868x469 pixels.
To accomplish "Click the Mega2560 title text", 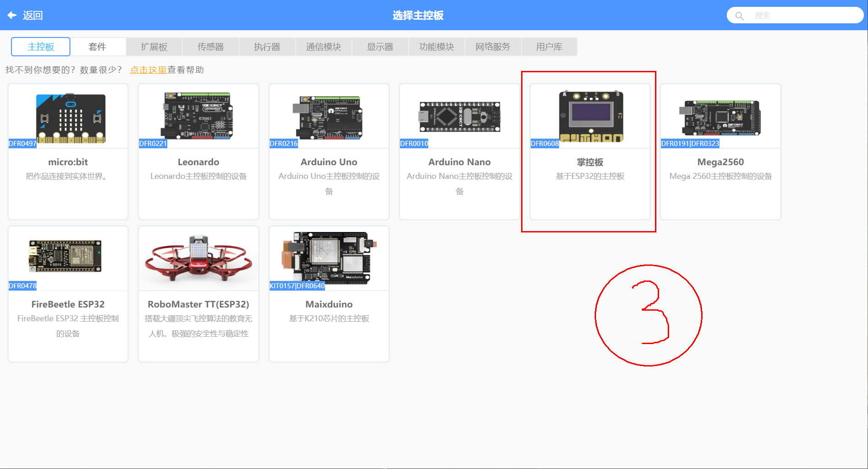I will pos(721,162).
